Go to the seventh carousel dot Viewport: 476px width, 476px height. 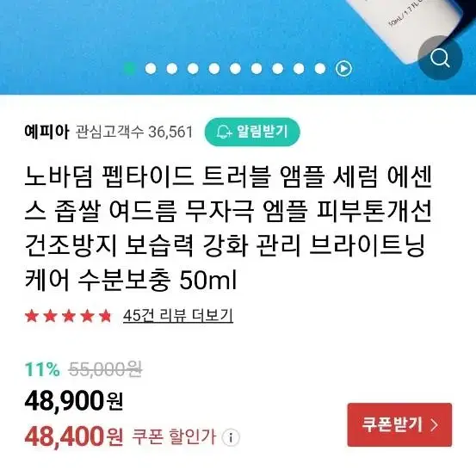257,69
